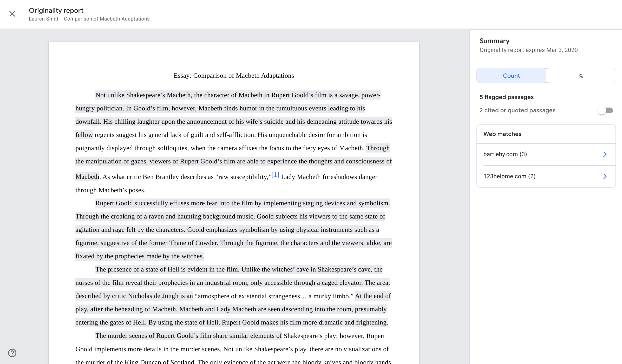Select the percentage button in summary
The width and height of the screenshot is (622, 364).
(x=581, y=75)
